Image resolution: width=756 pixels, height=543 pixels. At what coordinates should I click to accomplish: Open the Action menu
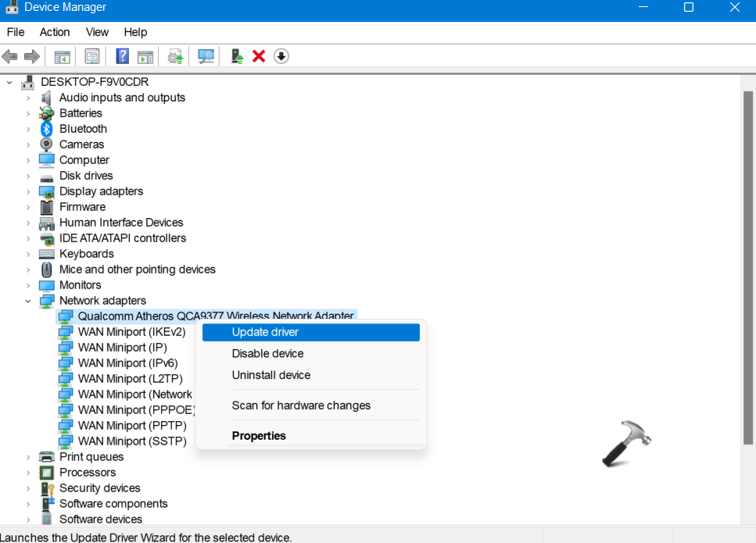55,32
